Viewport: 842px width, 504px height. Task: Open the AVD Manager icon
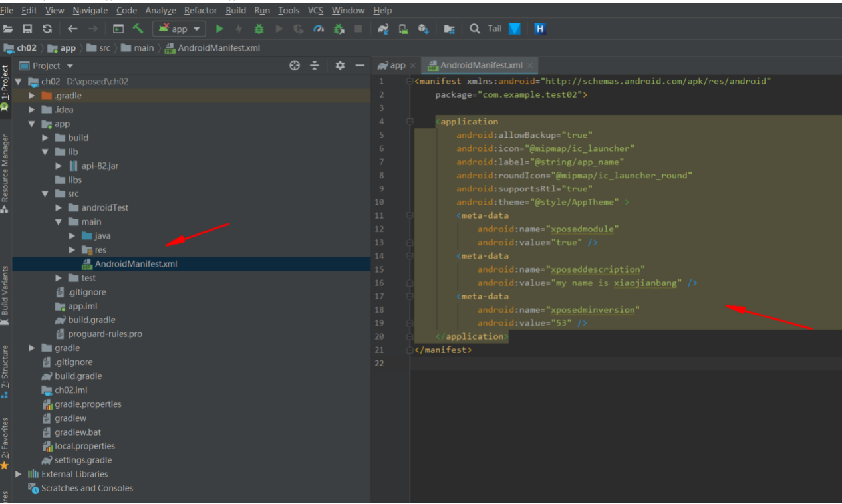pos(403,29)
